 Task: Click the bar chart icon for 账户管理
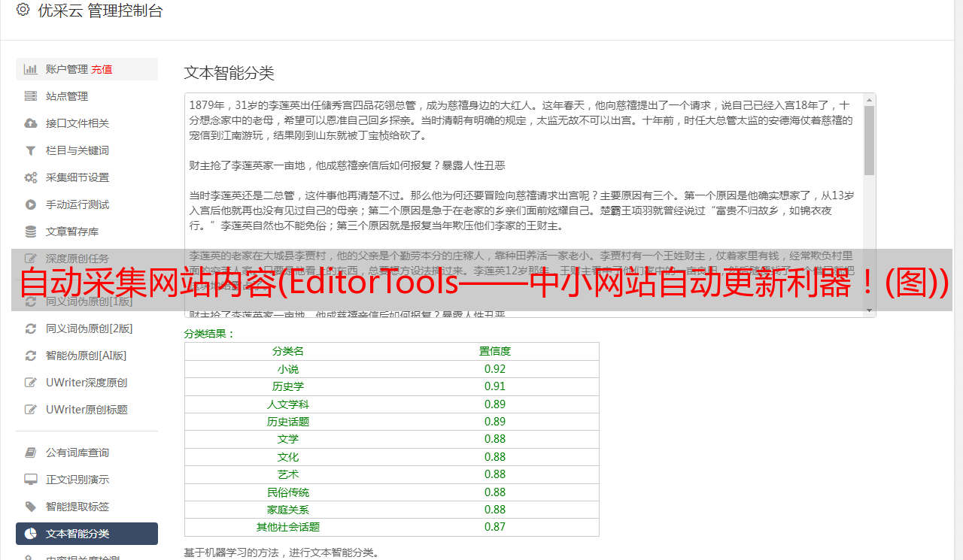[31, 69]
